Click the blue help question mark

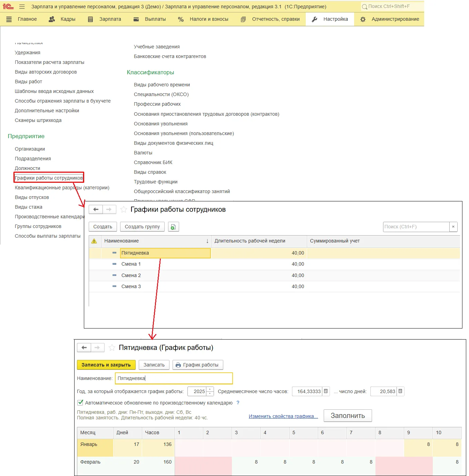[238, 403]
